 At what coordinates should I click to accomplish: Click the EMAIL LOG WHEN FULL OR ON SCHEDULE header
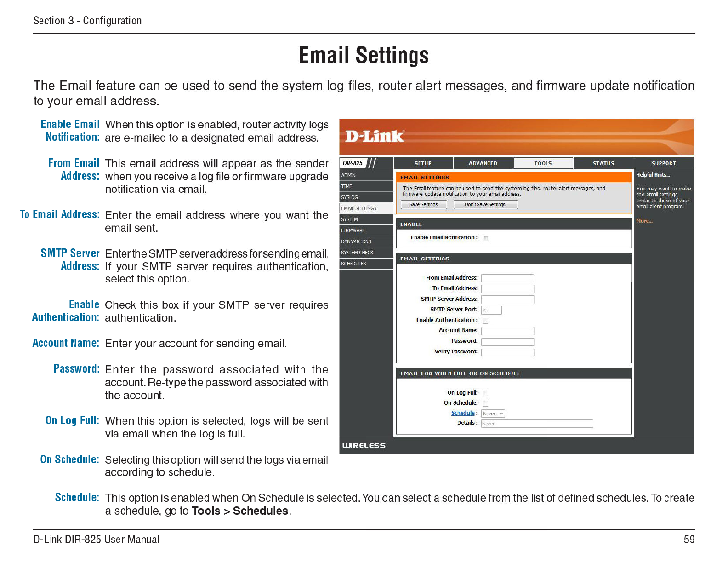pyautogui.click(x=514, y=373)
